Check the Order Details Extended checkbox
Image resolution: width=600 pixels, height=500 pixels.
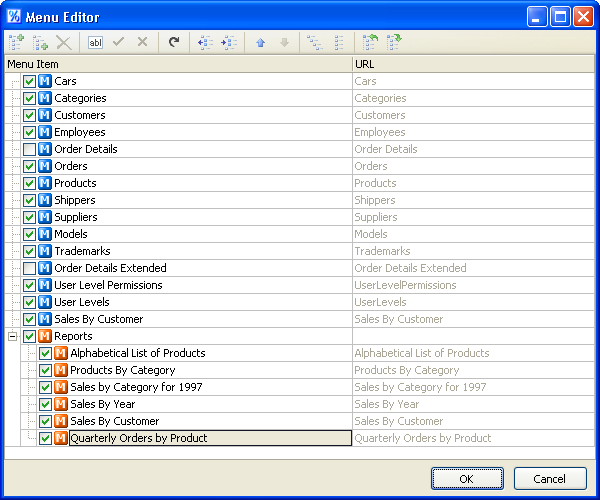[29, 268]
